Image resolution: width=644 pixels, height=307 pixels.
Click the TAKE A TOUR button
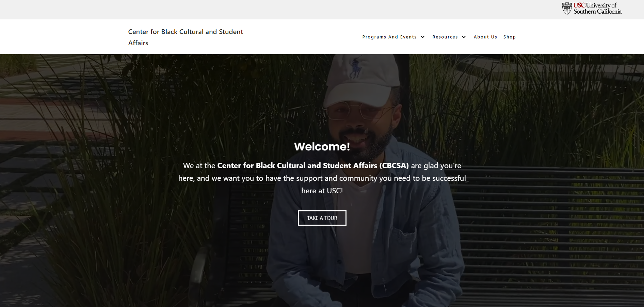(x=322, y=218)
